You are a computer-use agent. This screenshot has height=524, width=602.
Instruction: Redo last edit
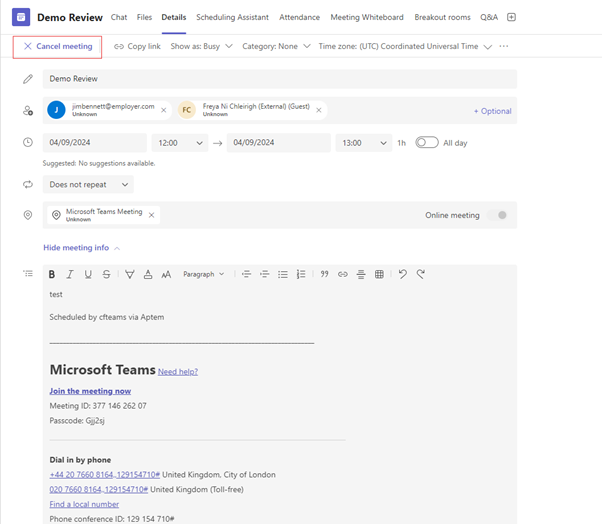[x=421, y=274]
